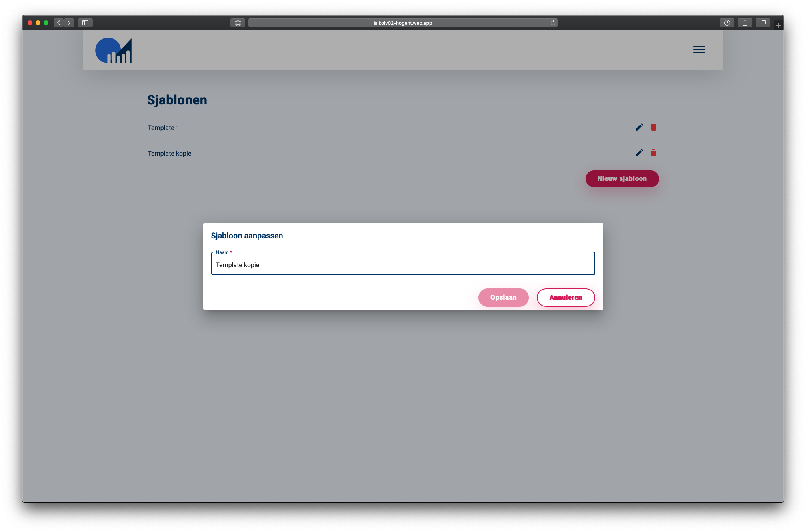This screenshot has width=806, height=532.
Task: Go back with the browser back arrow
Action: tap(59, 23)
